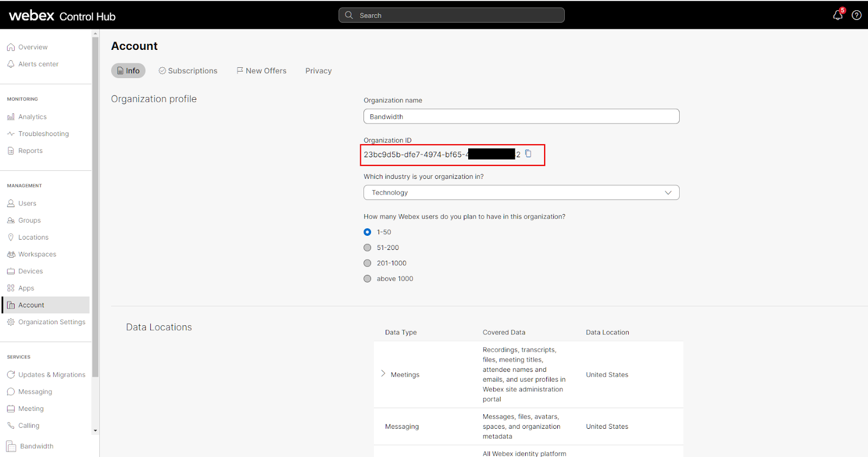The height and width of the screenshot is (457, 868).
Task: Select the 1-50 users radio button
Action: 367,232
